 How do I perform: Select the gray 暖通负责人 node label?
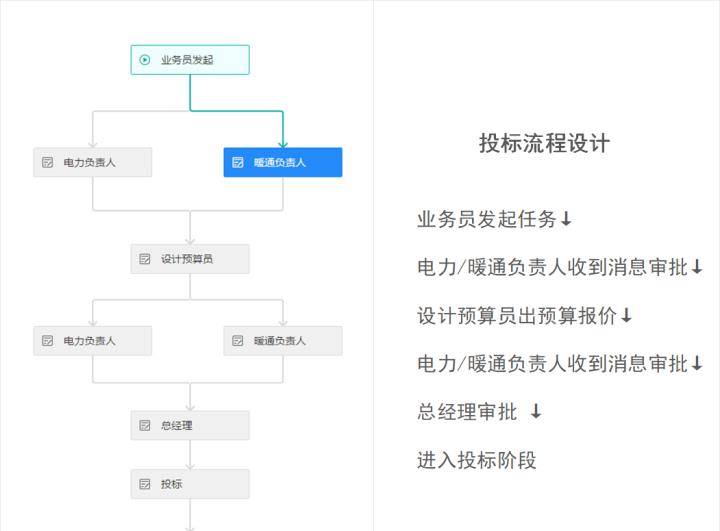pyautogui.click(x=280, y=341)
